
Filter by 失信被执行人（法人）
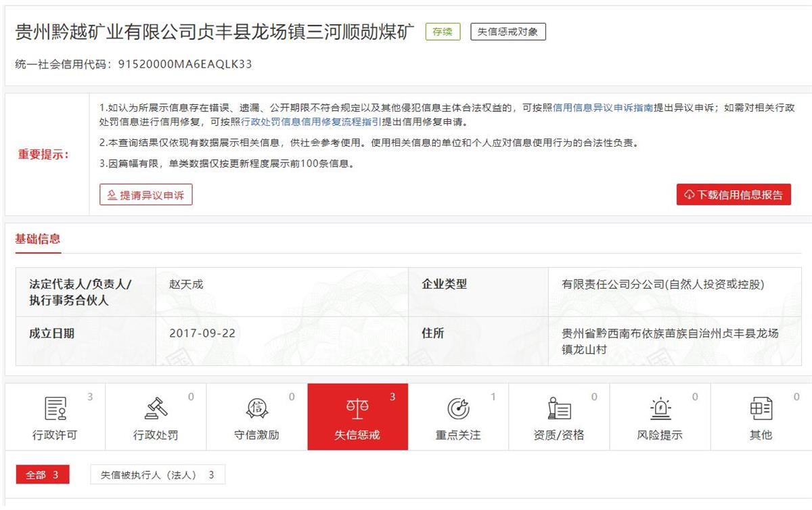pyautogui.click(x=157, y=475)
